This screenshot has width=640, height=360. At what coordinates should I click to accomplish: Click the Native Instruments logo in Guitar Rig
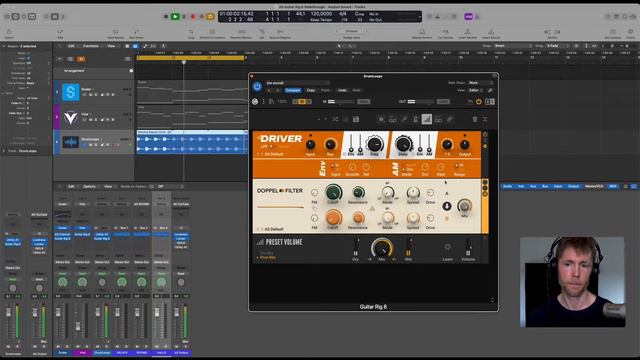pyautogui.click(x=255, y=102)
